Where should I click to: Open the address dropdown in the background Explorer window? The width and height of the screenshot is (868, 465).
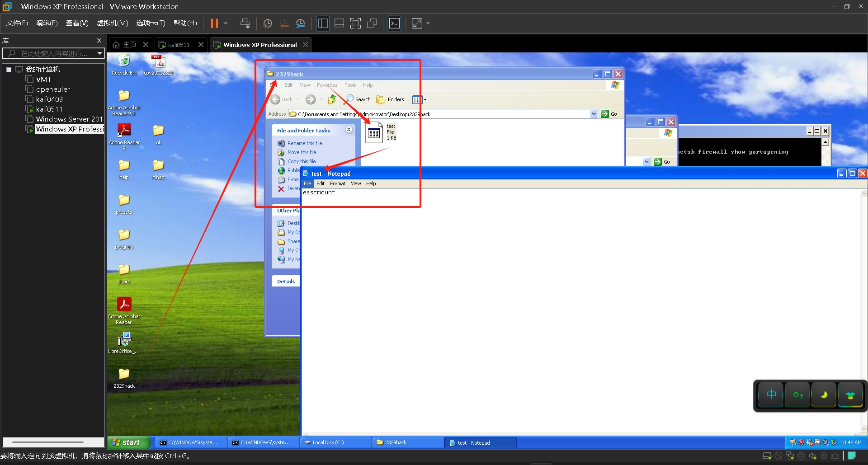coord(646,161)
